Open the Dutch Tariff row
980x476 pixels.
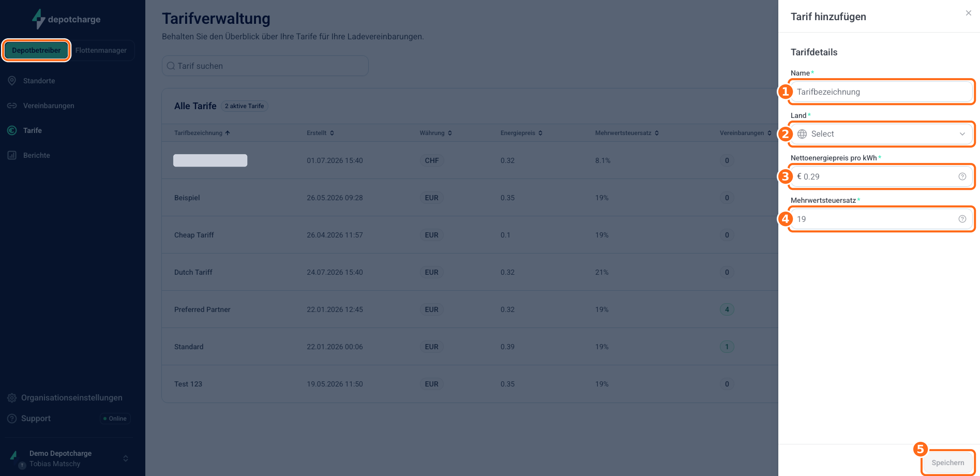coord(470,272)
